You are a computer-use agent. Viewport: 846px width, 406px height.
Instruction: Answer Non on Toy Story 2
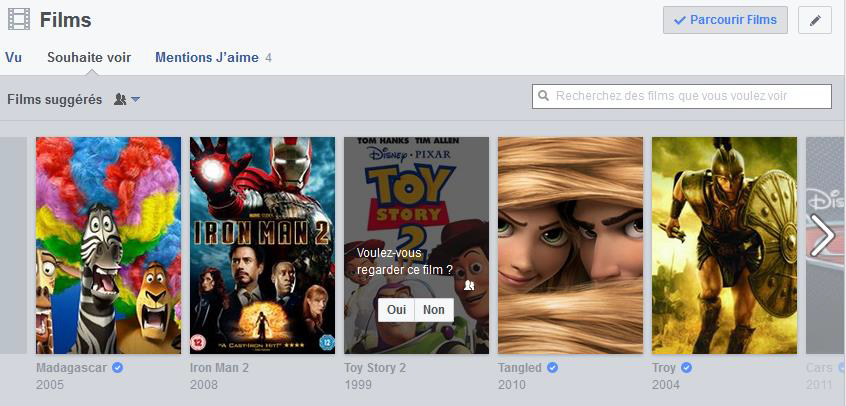pos(434,310)
